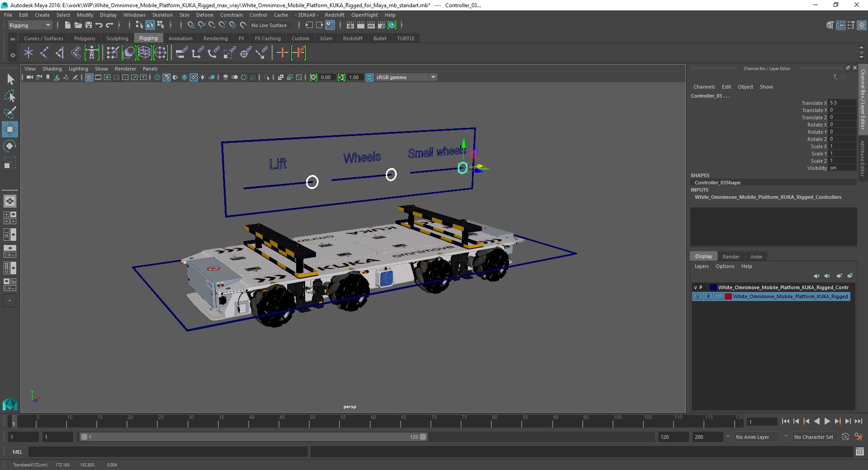Image resolution: width=868 pixels, height=470 pixels.
Task: Click the time range slider bar
Action: pyautogui.click(x=253, y=437)
